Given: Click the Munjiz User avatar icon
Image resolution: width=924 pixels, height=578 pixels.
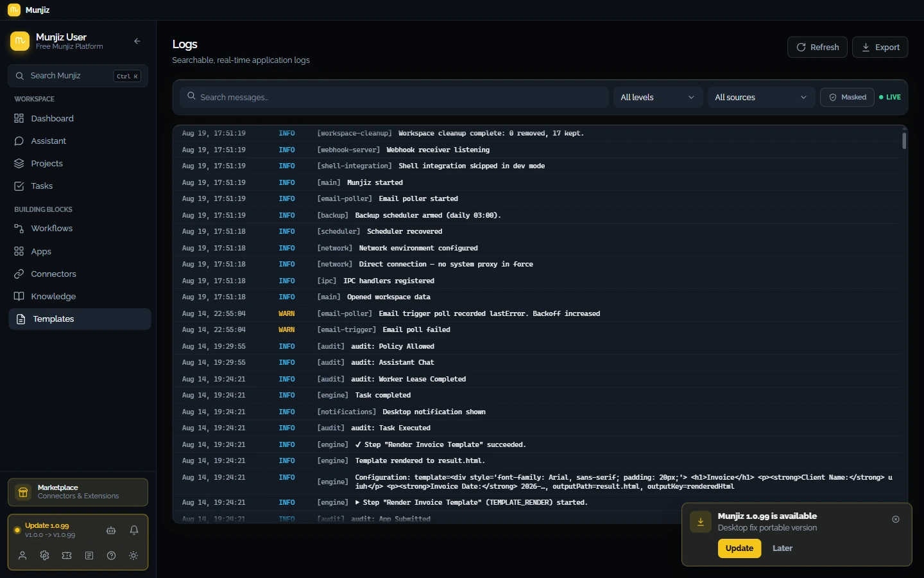Looking at the screenshot, I should (20, 42).
